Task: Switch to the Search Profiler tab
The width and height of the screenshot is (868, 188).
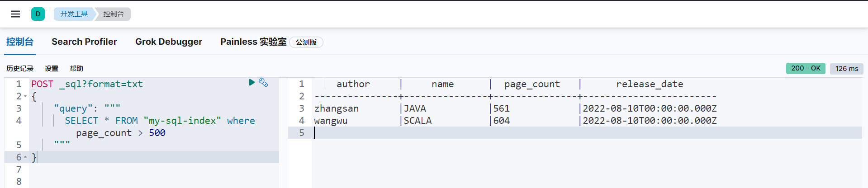Action: click(84, 42)
